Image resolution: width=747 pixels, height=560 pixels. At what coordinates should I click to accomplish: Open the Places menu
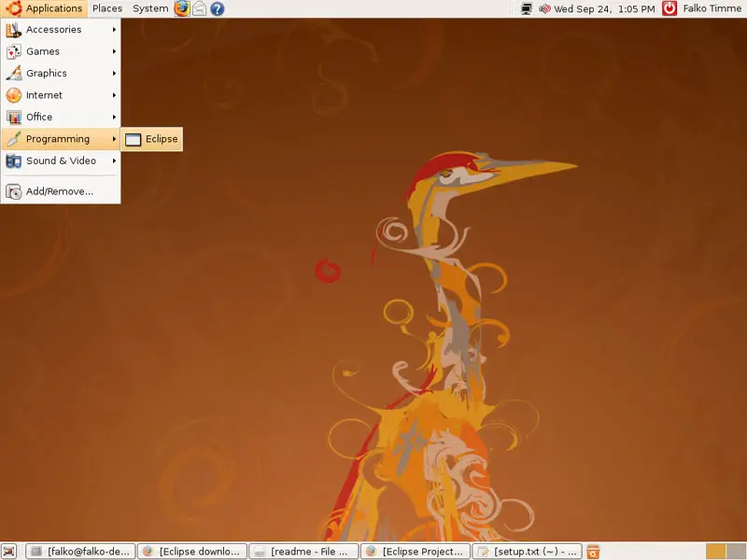click(x=107, y=8)
